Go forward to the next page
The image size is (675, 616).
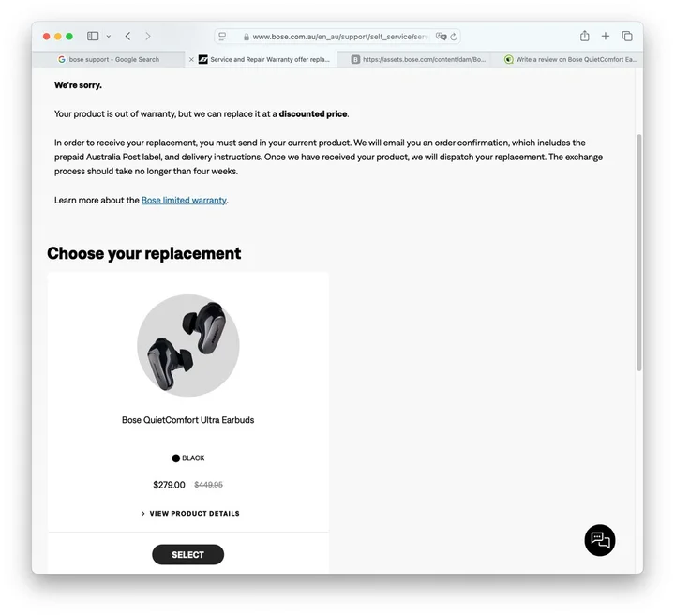tap(148, 37)
